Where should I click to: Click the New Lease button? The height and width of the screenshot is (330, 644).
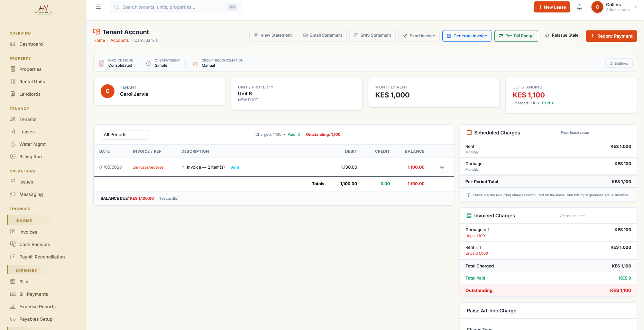tap(552, 7)
